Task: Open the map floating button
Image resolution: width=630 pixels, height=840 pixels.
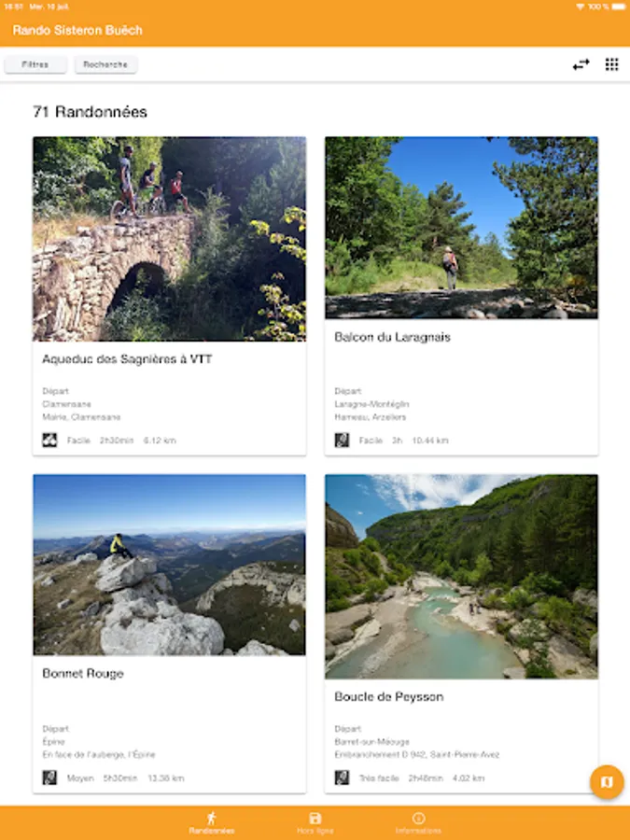Action: (607, 782)
